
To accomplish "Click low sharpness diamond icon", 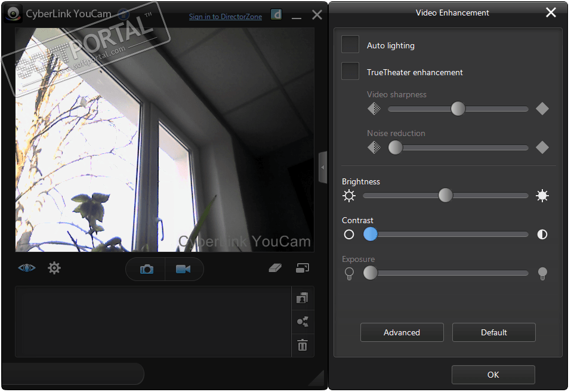I will [374, 109].
